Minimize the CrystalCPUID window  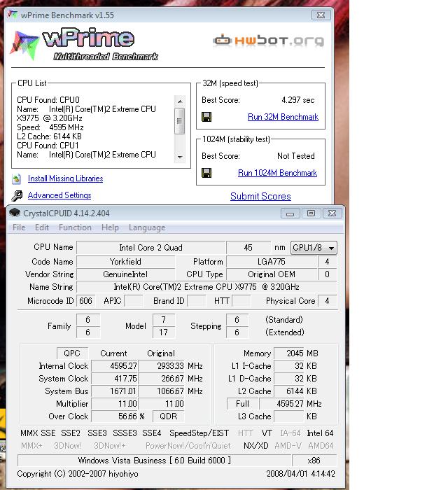[290, 213]
